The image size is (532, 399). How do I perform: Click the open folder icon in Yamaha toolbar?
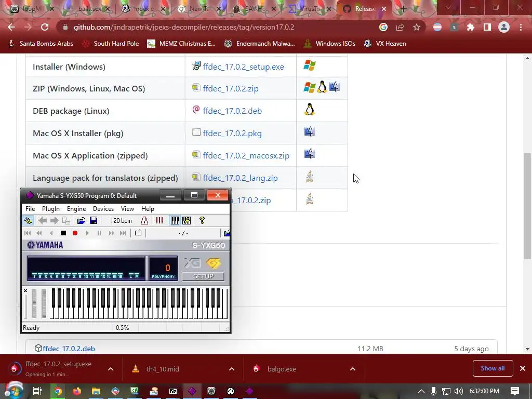coord(81,221)
